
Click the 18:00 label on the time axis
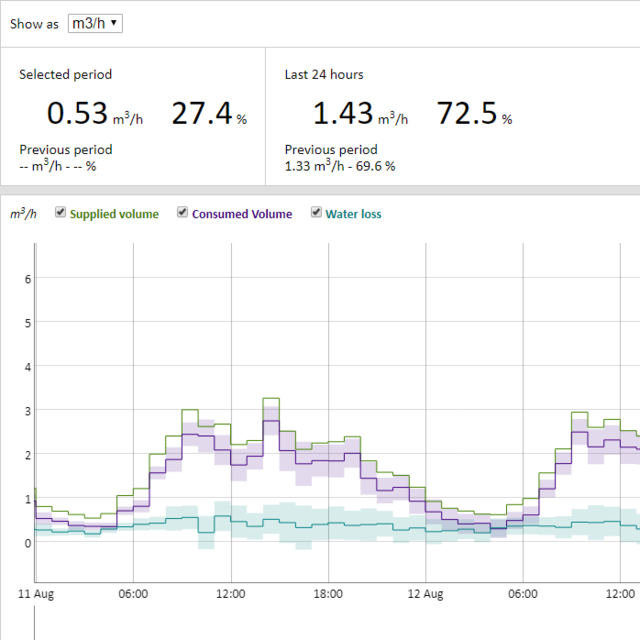click(x=328, y=594)
